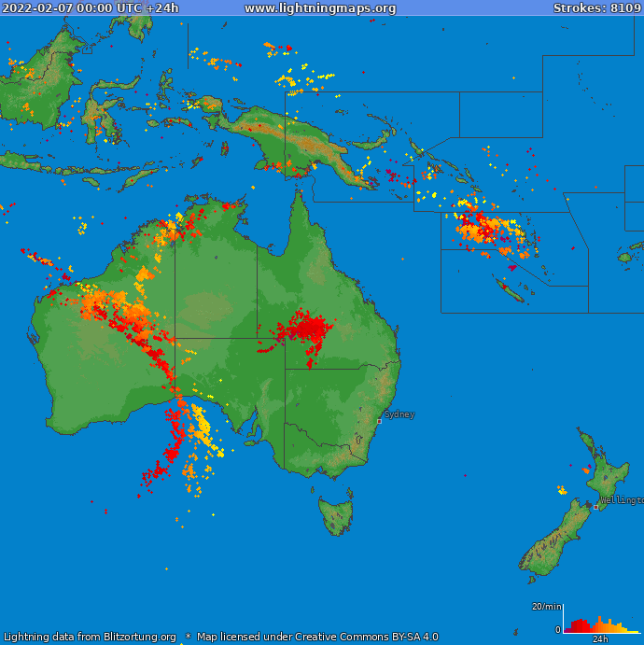Click the Sydney city marker square
The image size is (644, 645).
click(379, 421)
